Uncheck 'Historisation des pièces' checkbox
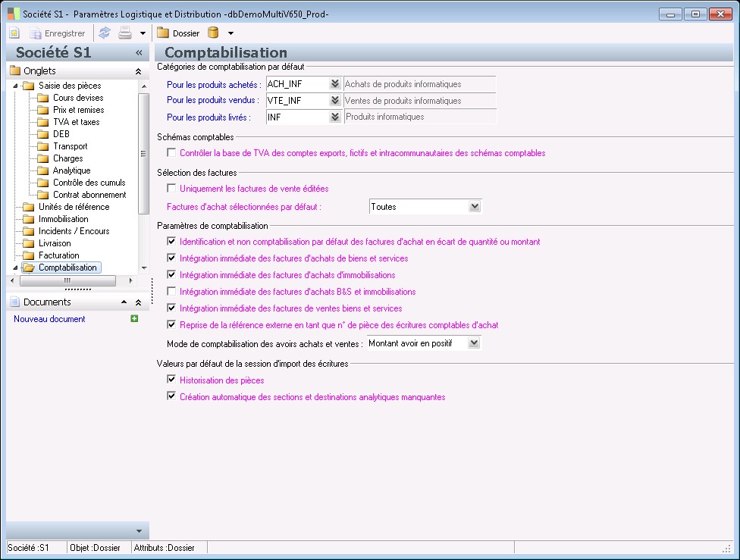This screenshot has height=560, width=740. pos(171,380)
